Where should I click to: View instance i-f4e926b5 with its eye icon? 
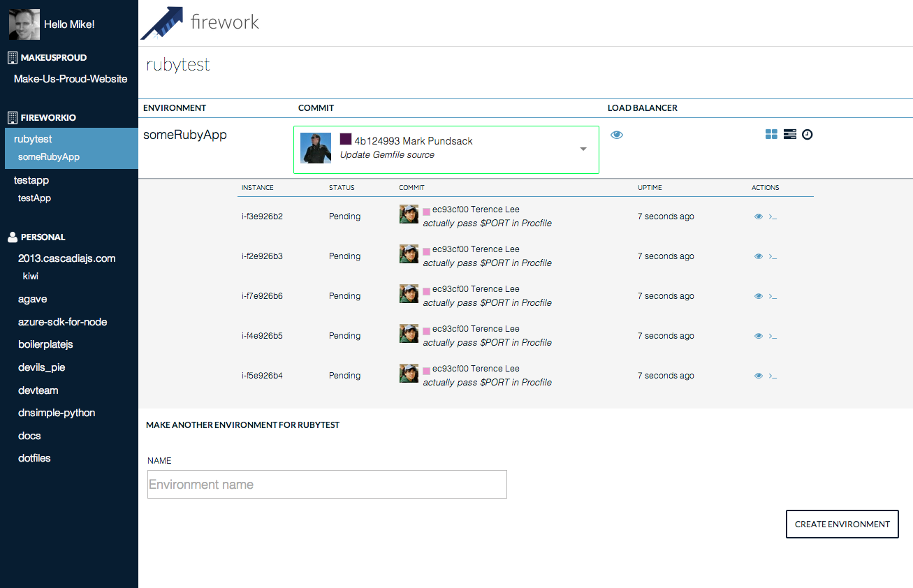759,336
